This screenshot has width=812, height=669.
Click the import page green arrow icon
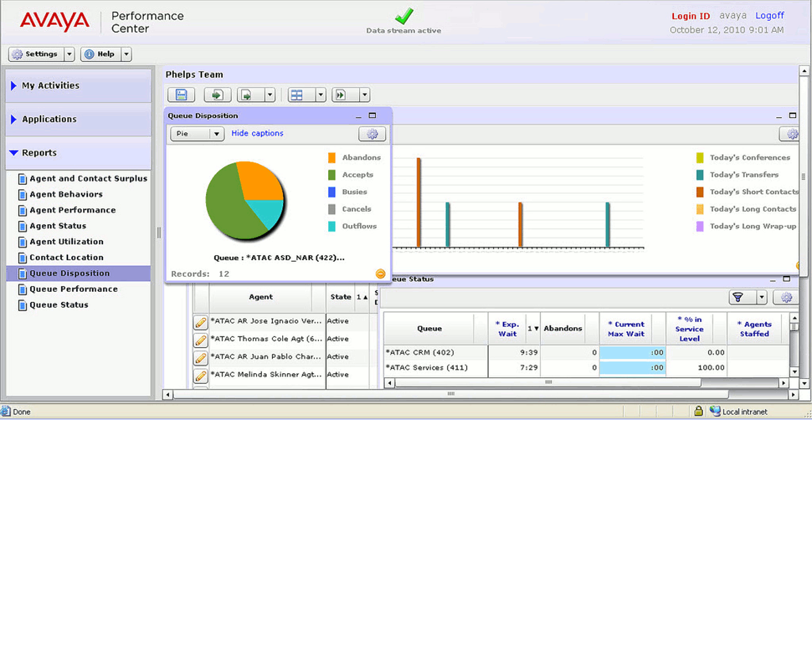pyautogui.click(x=217, y=95)
